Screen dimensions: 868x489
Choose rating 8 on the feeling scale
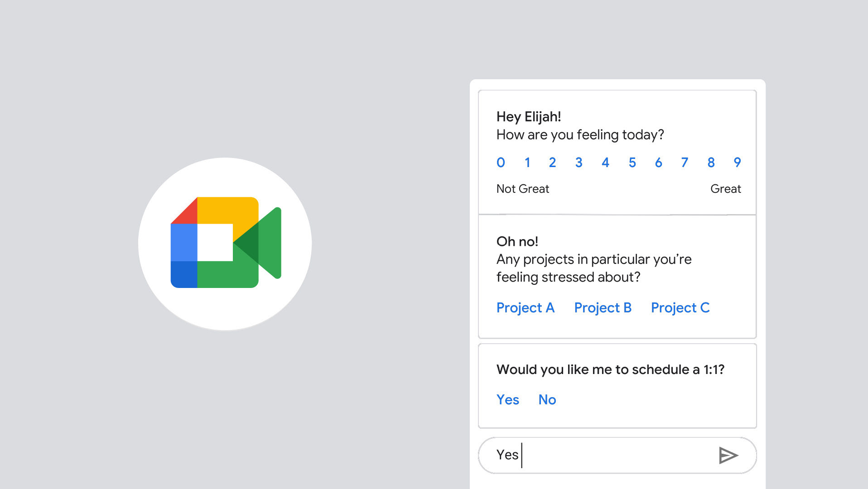coord(711,163)
